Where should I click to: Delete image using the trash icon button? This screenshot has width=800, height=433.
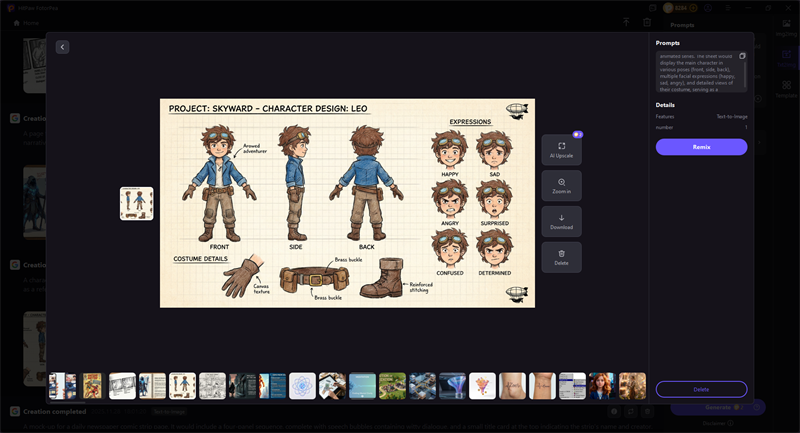pos(561,257)
